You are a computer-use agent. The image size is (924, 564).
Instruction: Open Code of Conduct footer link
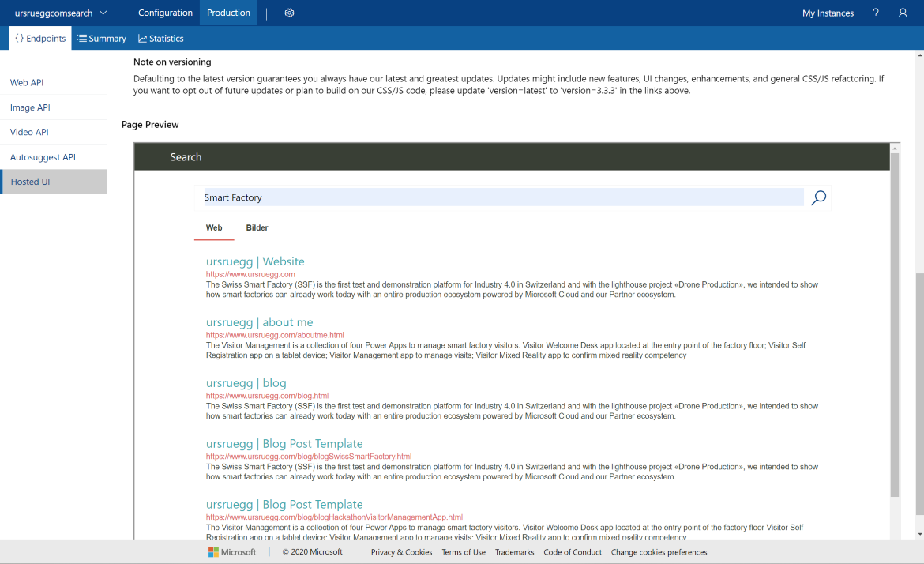[573, 552]
